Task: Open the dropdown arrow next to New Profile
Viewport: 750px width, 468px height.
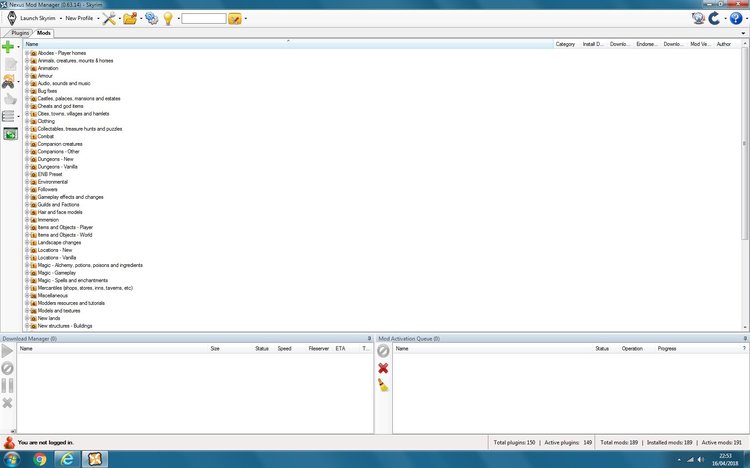Action: tap(98, 19)
